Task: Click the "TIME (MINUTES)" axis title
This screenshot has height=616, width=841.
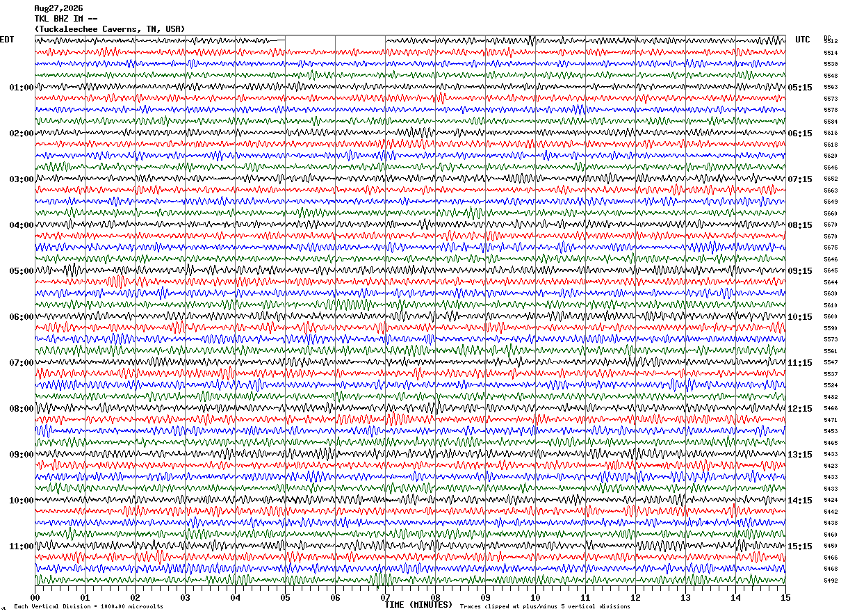Action: (418, 605)
